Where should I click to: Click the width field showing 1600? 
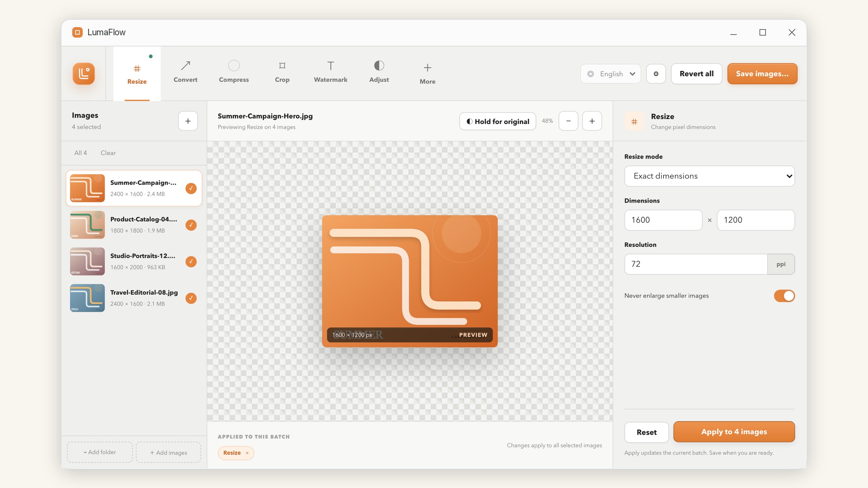pyautogui.click(x=663, y=220)
